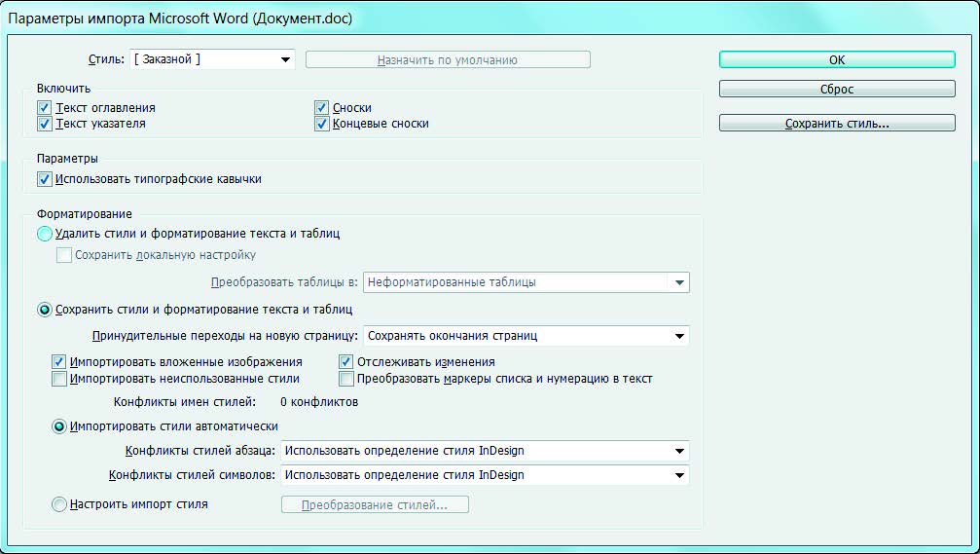The height and width of the screenshot is (554, 980).
Task: Toggle Текст указателя checkbox
Action: pos(44,124)
